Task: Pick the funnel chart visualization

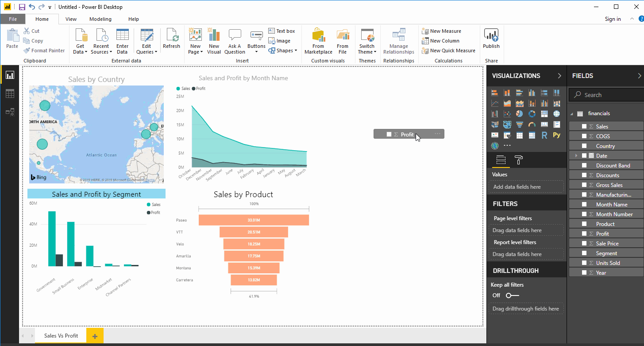Action: pos(520,124)
